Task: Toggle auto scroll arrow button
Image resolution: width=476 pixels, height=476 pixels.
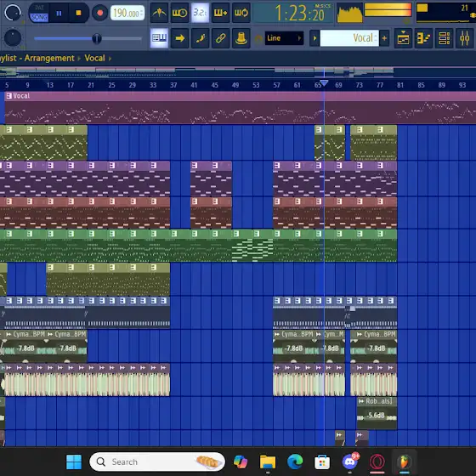Action: (x=179, y=38)
